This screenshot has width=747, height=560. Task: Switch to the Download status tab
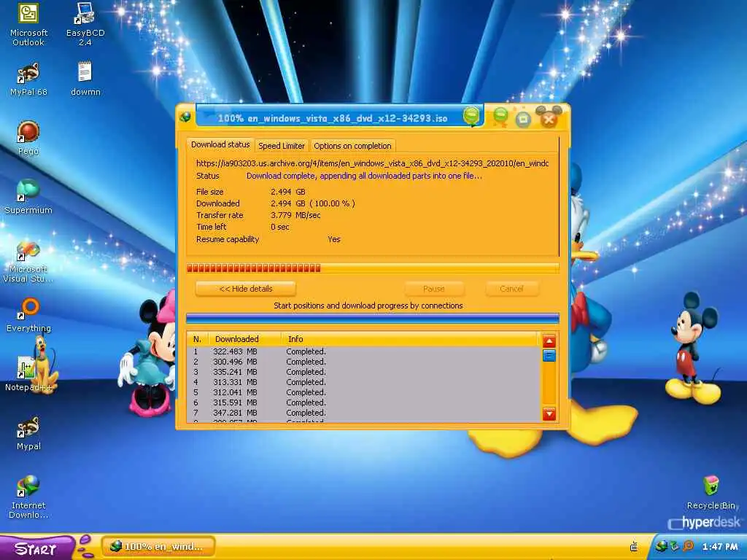[x=220, y=144]
